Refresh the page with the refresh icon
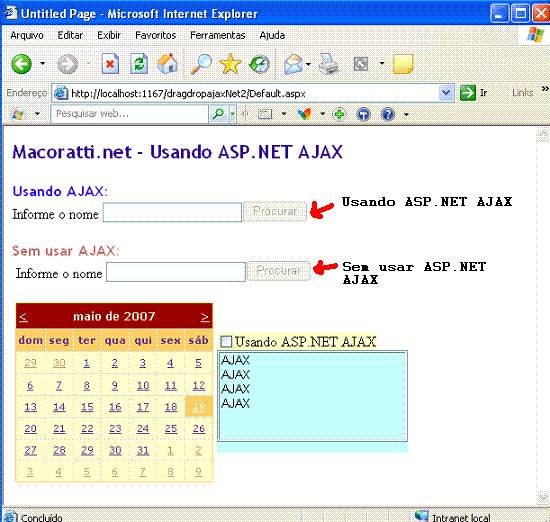This screenshot has width=550, height=522. [139, 64]
